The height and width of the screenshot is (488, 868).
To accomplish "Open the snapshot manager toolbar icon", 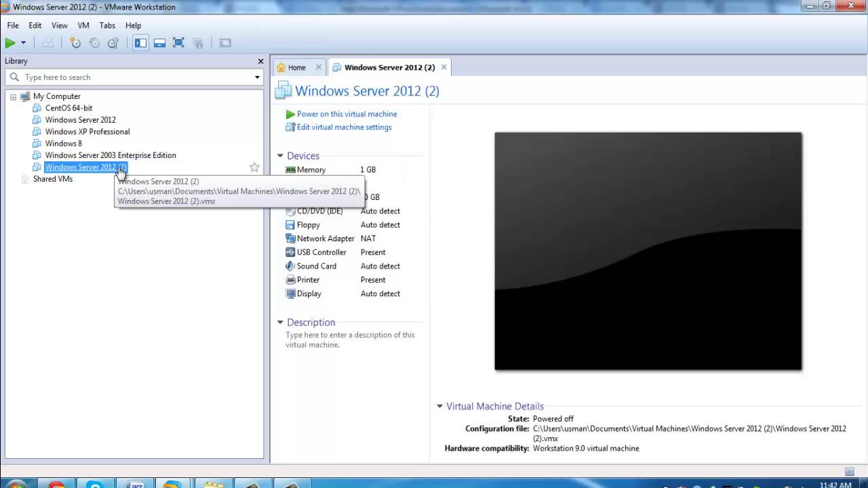I will (113, 43).
